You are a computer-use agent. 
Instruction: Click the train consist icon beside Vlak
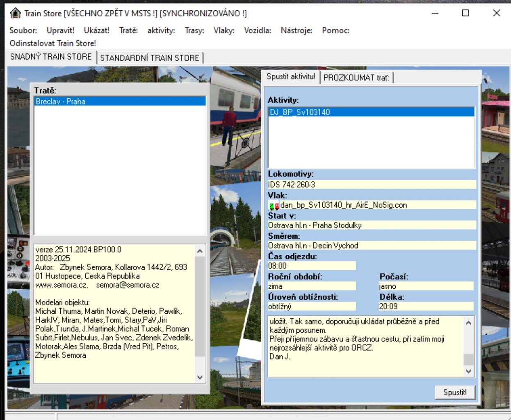point(274,205)
